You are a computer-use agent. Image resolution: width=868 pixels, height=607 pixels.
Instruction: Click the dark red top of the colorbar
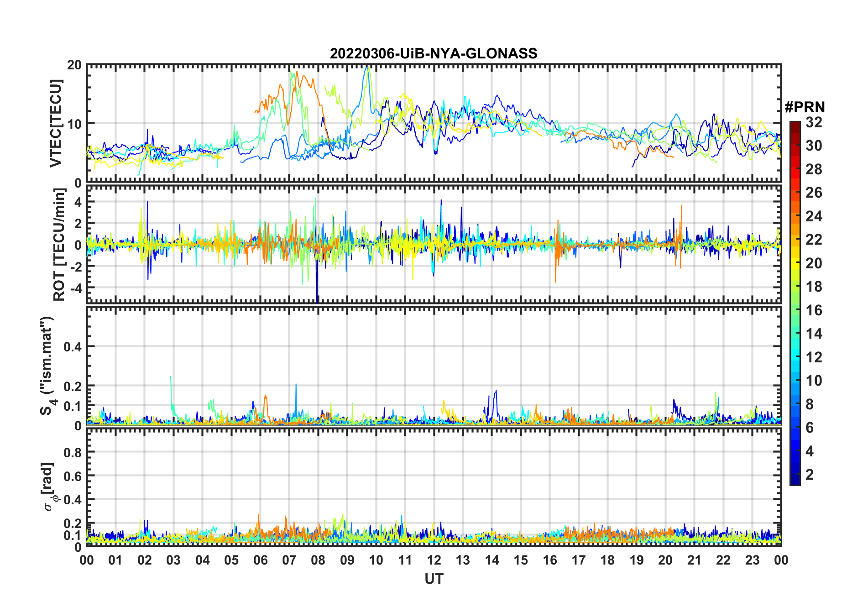point(795,124)
